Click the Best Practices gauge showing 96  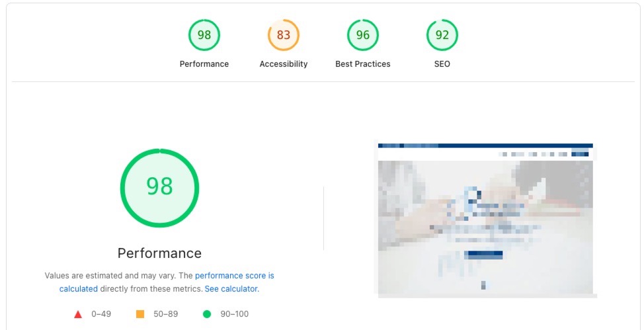pos(363,35)
